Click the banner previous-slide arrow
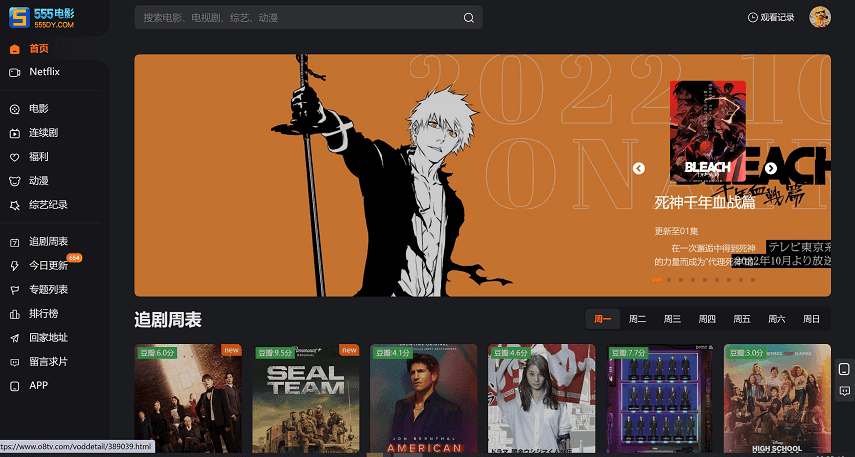This screenshot has height=457, width=855. click(x=639, y=168)
